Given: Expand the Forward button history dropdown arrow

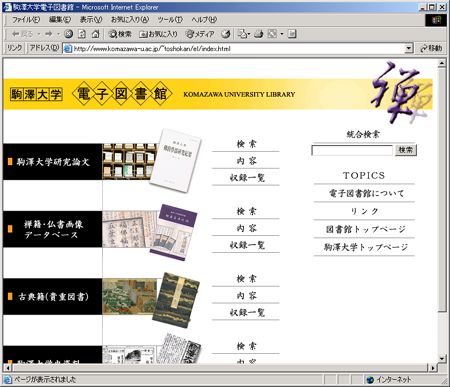Looking at the screenshot, I should [58, 34].
